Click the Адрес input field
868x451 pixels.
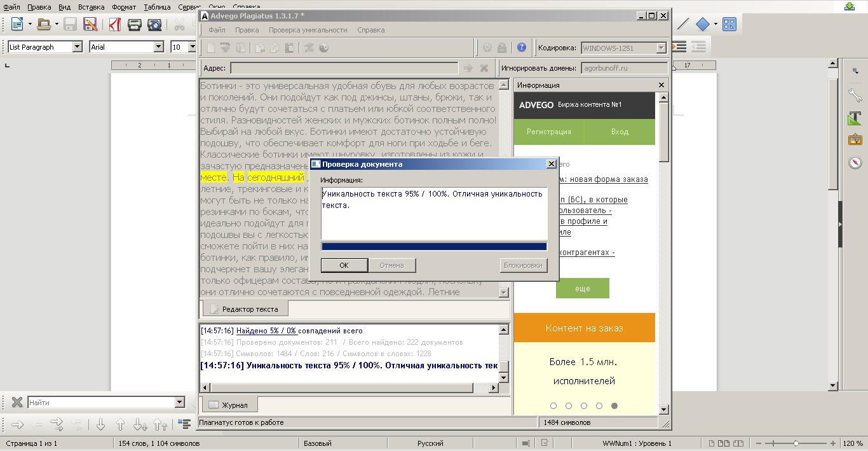pyautogui.click(x=344, y=68)
